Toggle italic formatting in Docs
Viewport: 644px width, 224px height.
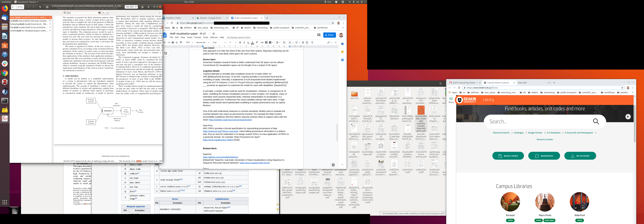click(x=244, y=43)
